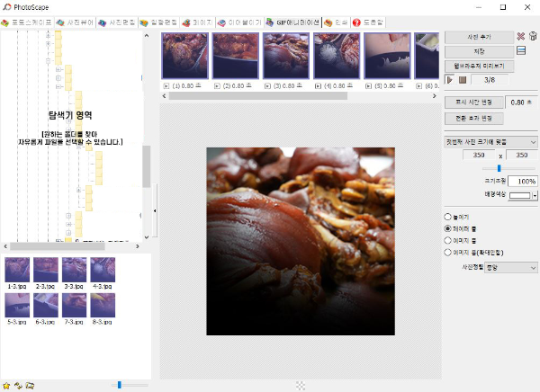The width and height of the screenshot is (540, 392).
Task: Select the 늘이기 stretch radio option
Action: coord(447,217)
